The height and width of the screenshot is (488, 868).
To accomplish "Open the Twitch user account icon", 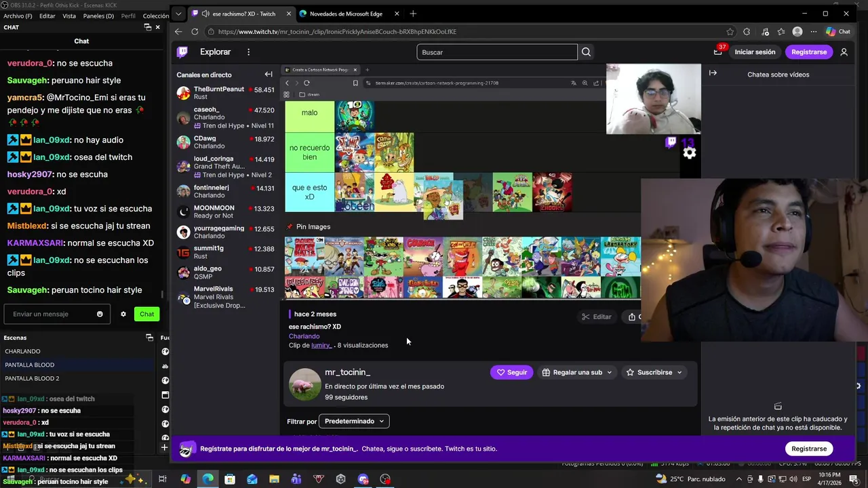I will (x=844, y=52).
